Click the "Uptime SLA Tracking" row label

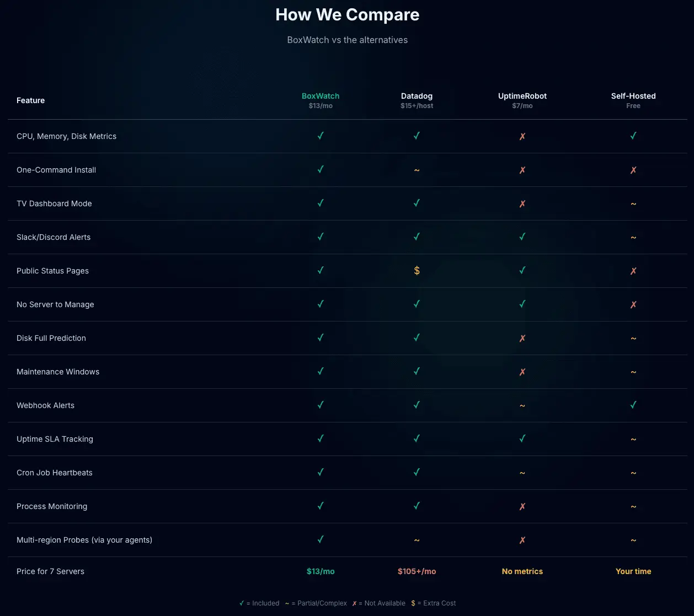(55, 439)
